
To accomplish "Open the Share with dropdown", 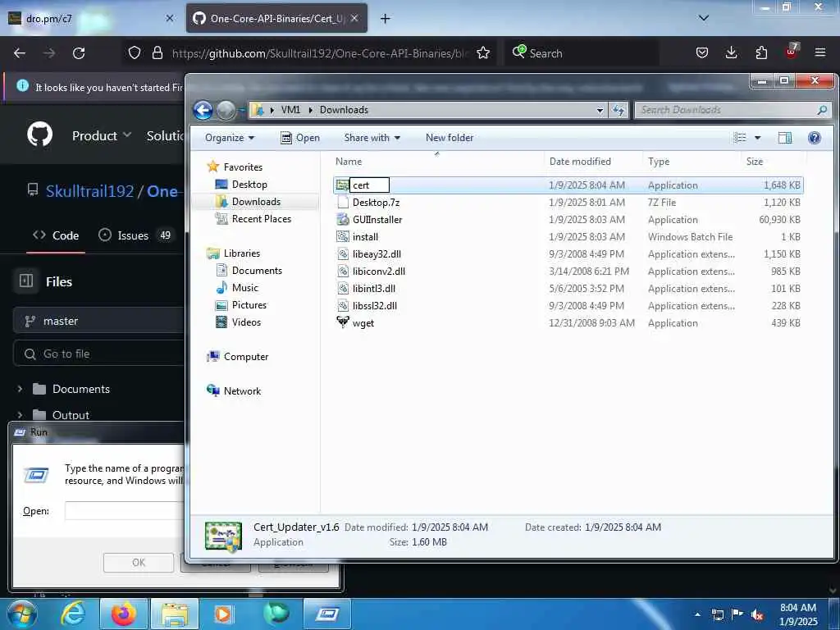I will click(372, 138).
